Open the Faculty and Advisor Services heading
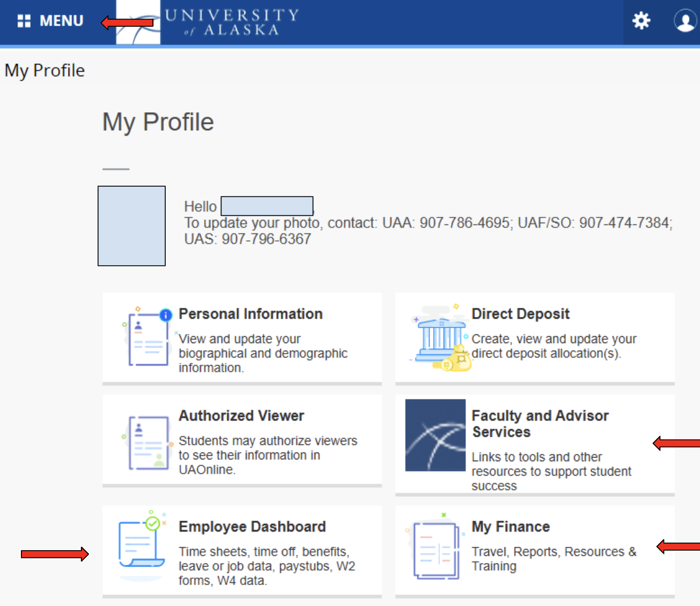This screenshot has height=606, width=700. pos(540,423)
